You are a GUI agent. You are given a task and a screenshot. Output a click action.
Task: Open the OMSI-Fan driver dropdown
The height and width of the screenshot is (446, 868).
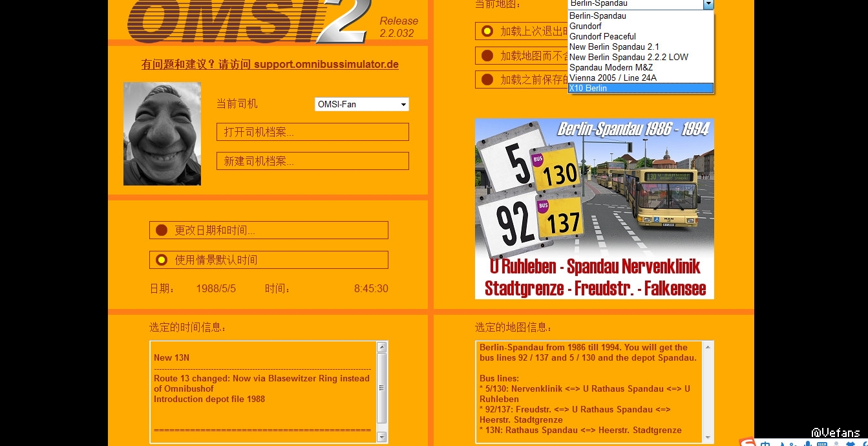362,104
